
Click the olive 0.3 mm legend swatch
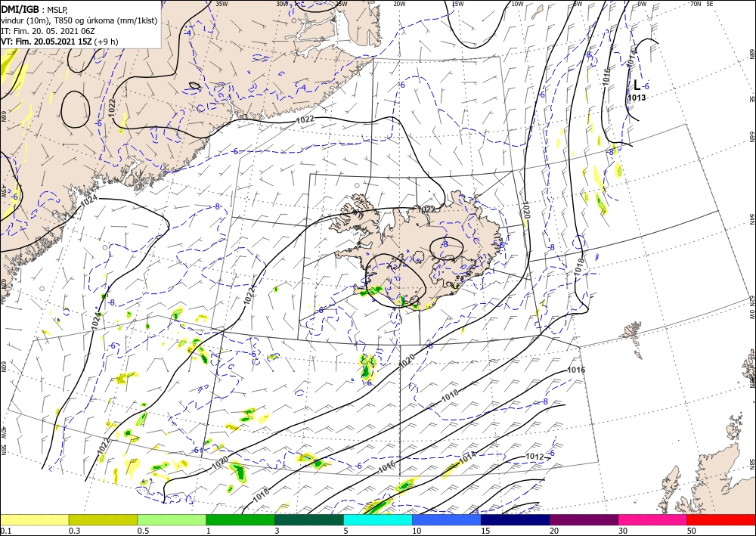103,519
